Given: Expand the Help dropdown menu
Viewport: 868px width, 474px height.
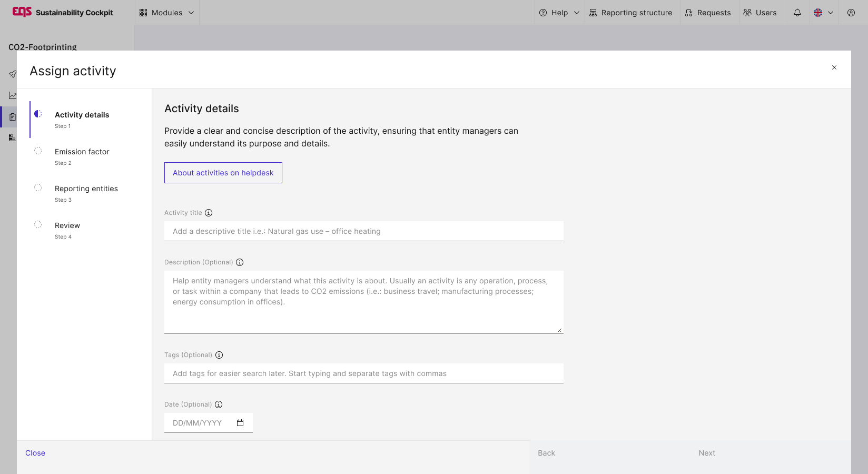Looking at the screenshot, I should 559,13.
